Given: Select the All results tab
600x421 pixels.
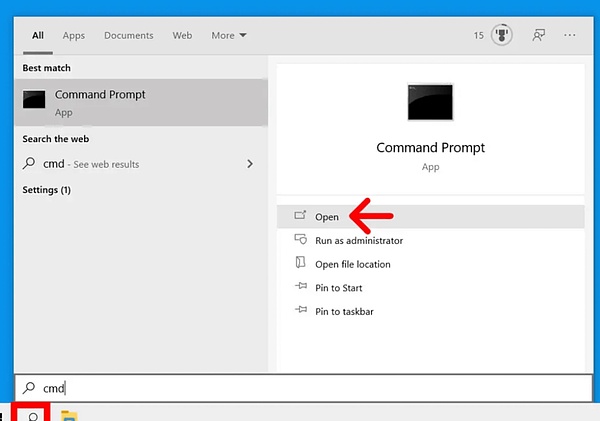Looking at the screenshot, I should 38,36.
